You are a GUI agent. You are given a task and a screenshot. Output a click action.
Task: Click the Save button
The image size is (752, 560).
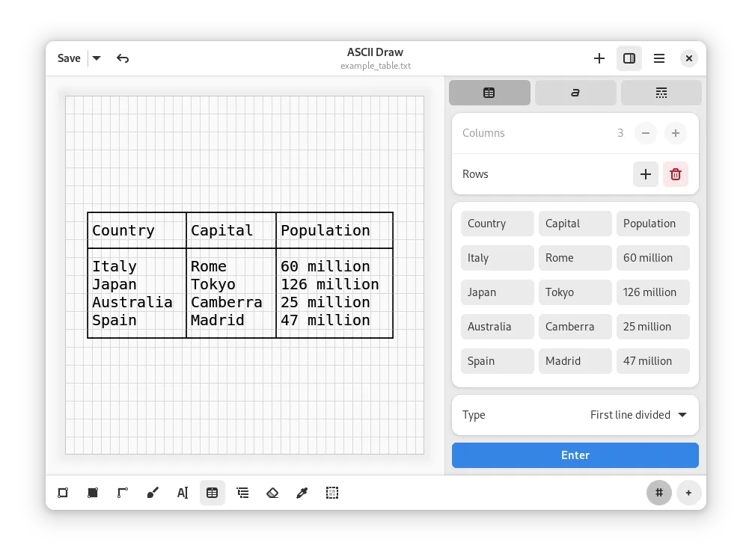pos(69,58)
